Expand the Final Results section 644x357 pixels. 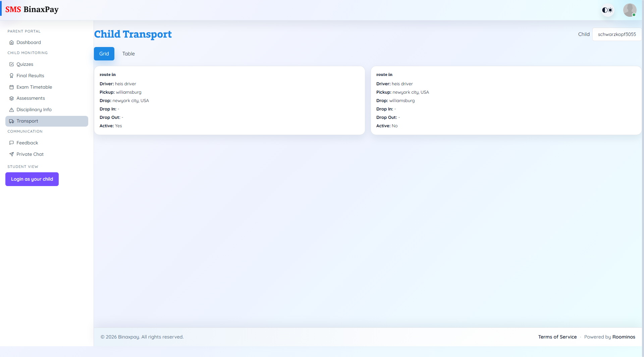30,76
